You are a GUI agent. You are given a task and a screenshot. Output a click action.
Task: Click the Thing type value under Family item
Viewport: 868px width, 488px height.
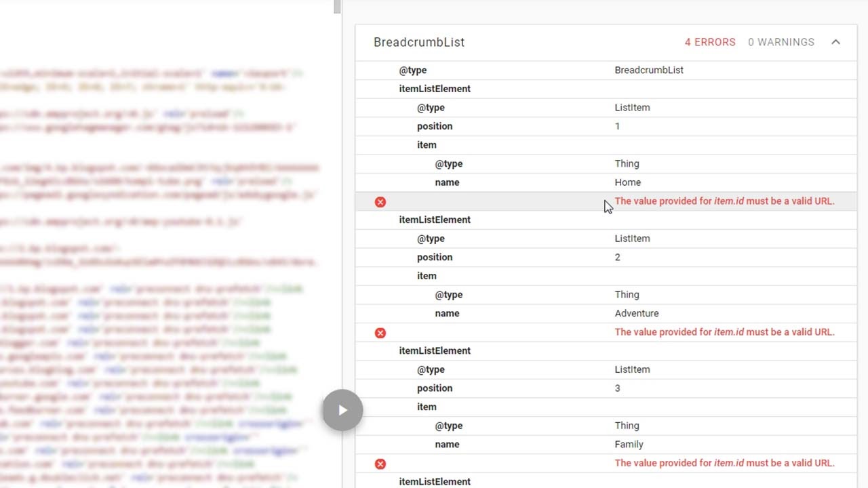point(627,425)
